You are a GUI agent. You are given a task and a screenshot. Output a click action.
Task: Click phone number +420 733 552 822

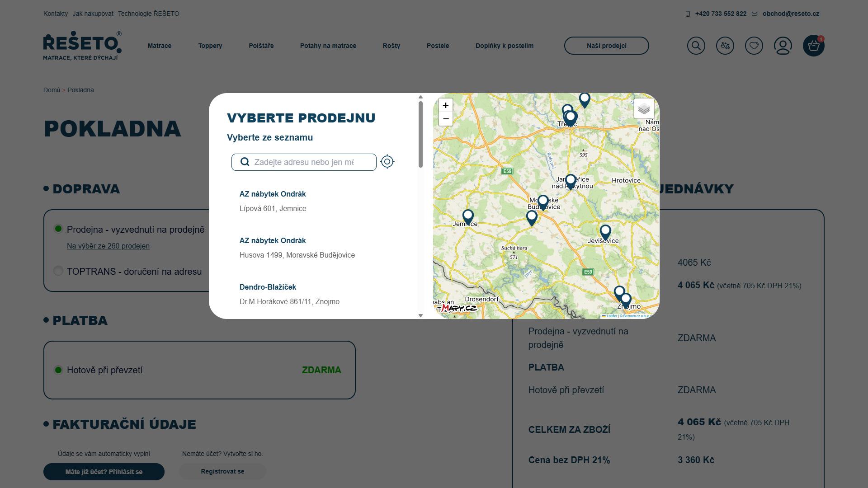coord(721,14)
